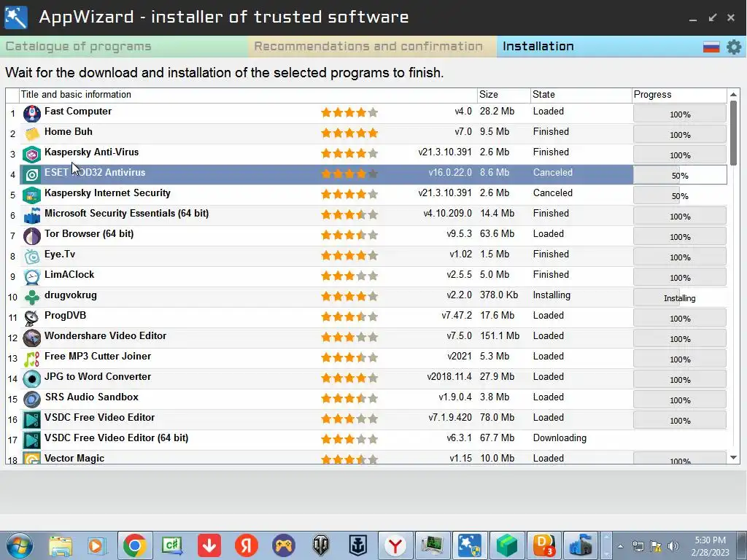Click the Free MP3 Cutter Joiner icon
This screenshot has width=747, height=560.
32,359
